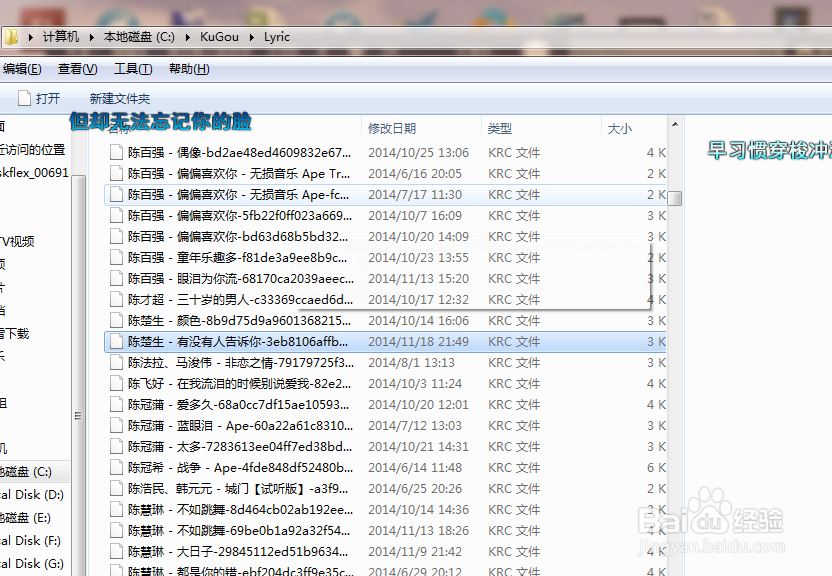
Task: Select file icon of 偏偏喜欢你-5fb22f0ff023a669
Action: 116,215
